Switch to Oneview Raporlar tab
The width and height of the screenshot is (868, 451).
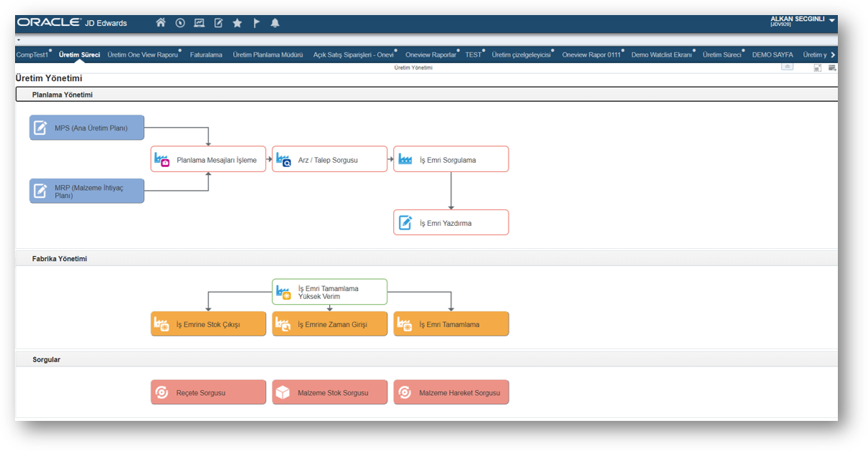430,54
